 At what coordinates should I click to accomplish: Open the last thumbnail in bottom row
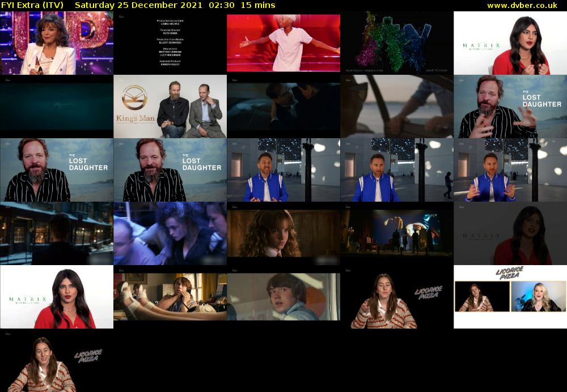[x=56, y=360]
